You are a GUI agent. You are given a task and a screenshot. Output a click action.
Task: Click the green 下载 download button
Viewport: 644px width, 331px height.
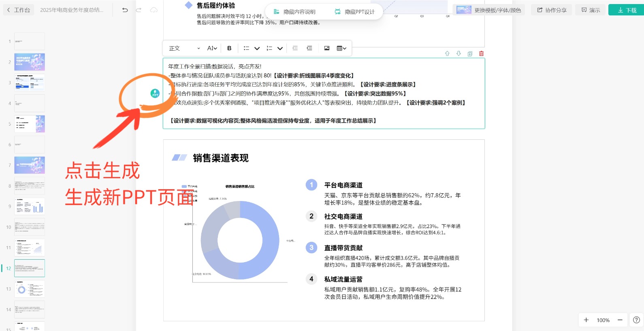pos(627,10)
